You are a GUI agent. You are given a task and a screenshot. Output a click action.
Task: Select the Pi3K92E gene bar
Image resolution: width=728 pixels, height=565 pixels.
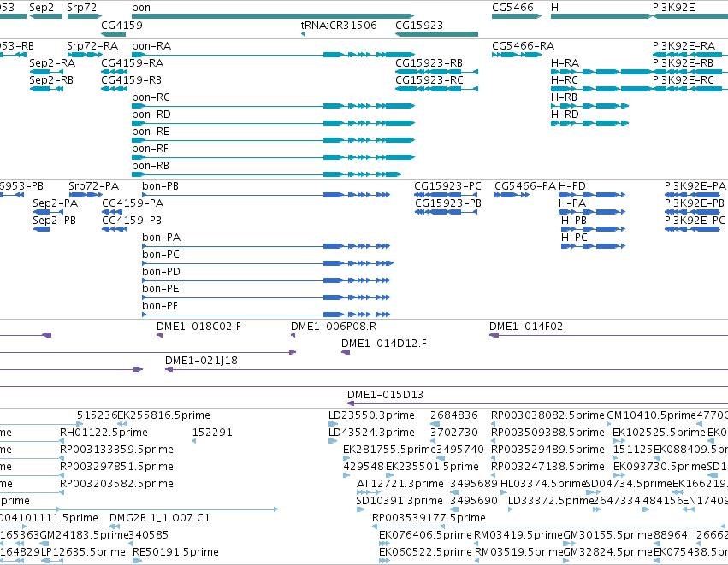(690, 16)
